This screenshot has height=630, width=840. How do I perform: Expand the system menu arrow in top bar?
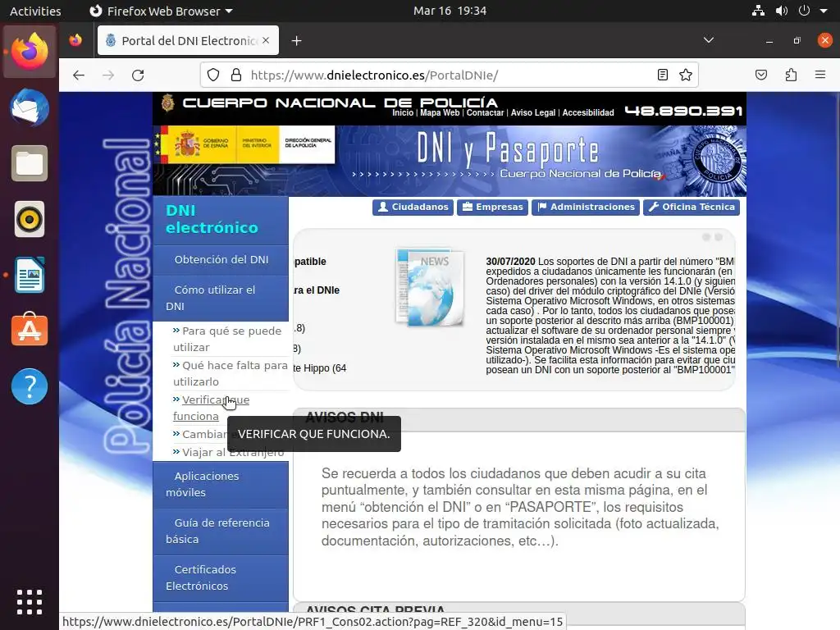coord(824,11)
